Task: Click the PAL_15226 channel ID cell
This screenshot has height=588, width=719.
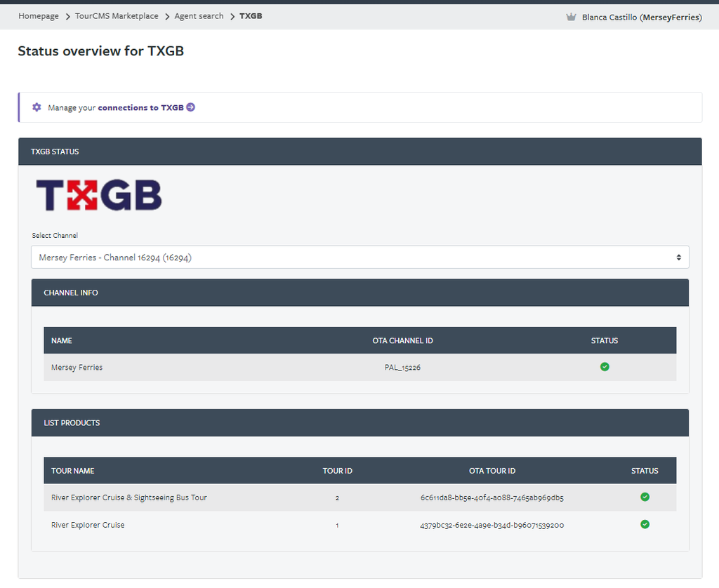Action: tap(402, 368)
